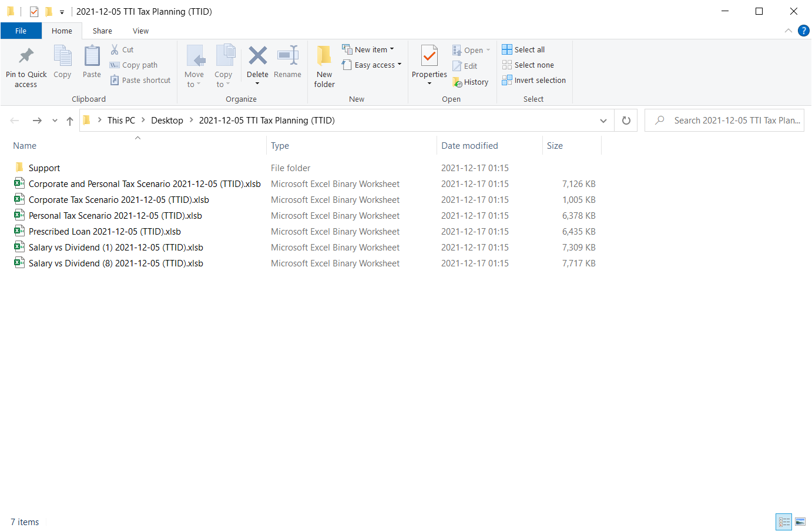Click the Rename icon
Image resolution: width=812 pixels, height=531 pixels.
click(x=287, y=62)
